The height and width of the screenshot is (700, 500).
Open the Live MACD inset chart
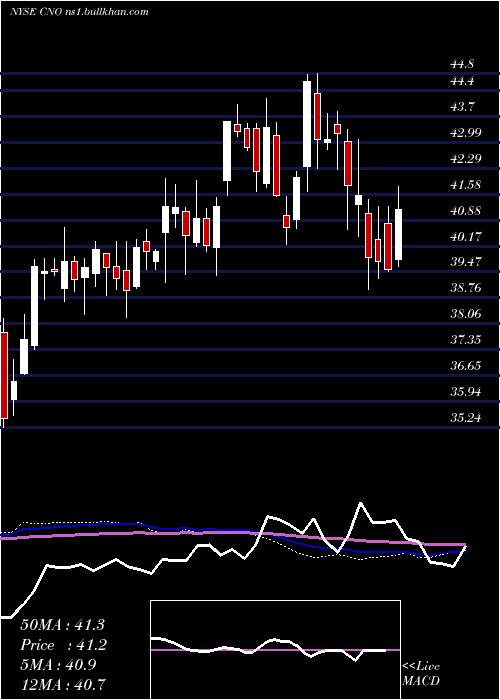click(275, 650)
